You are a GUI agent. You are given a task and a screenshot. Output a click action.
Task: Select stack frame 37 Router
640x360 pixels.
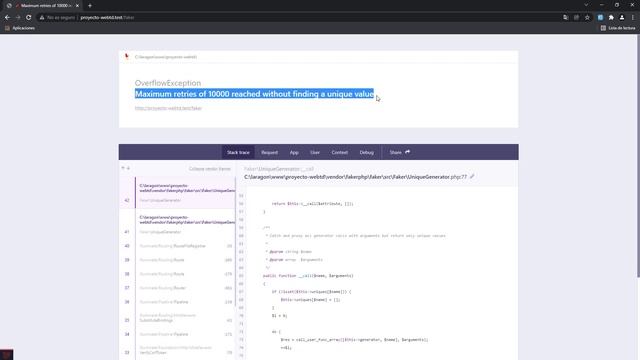coord(178,288)
